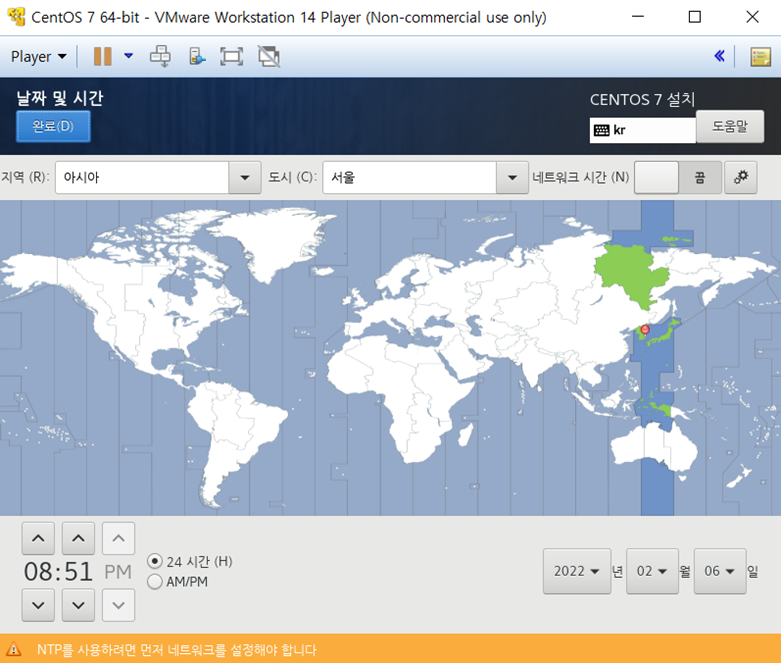Open the 2022 year dropdown
Image resolution: width=781 pixels, height=663 pixels.
pos(577,571)
